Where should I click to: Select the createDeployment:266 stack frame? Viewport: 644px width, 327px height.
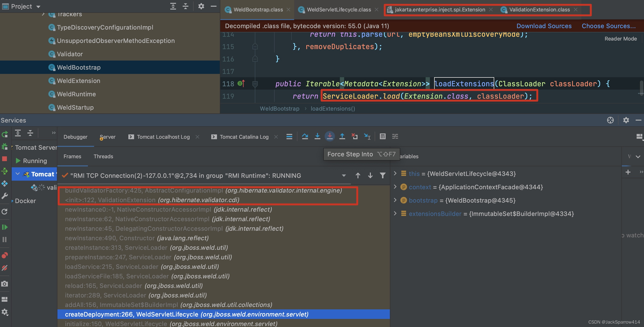[223, 314]
